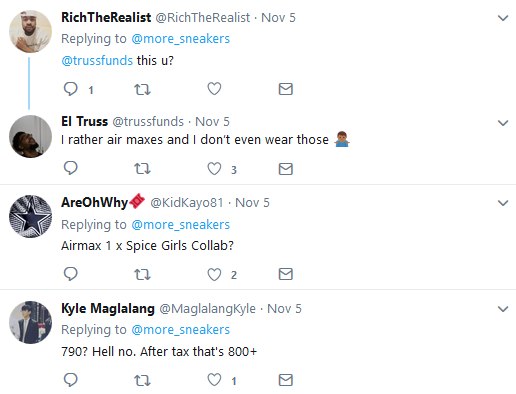Open @more_sneakers in Kyle Maglalang's reply
This screenshot has width=516, height=394.
(181, 330)
